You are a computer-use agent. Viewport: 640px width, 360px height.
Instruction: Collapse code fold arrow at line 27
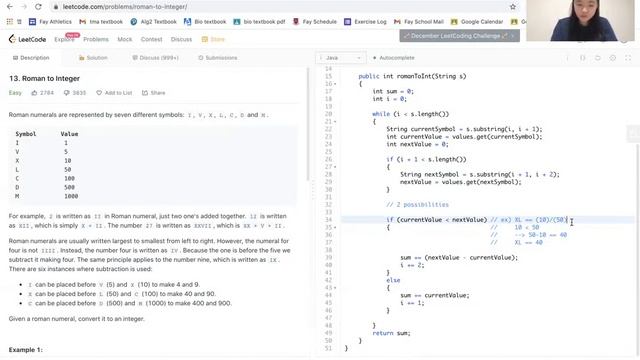(336, 167)
